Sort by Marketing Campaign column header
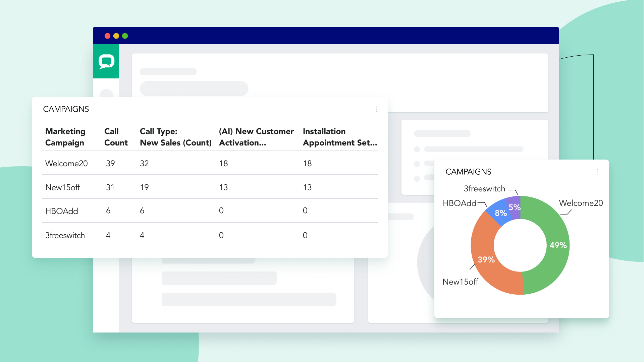644x362 pixels. [65, 137]
